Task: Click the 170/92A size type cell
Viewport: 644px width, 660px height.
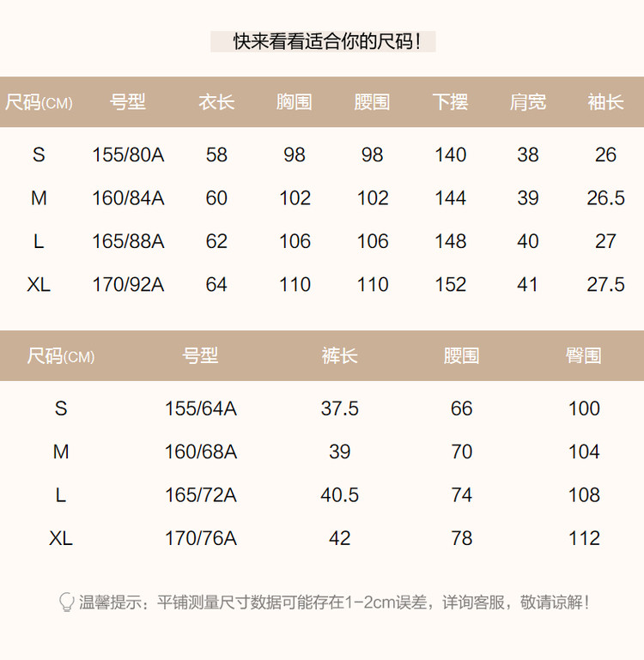Action: (x=128, y=285)
